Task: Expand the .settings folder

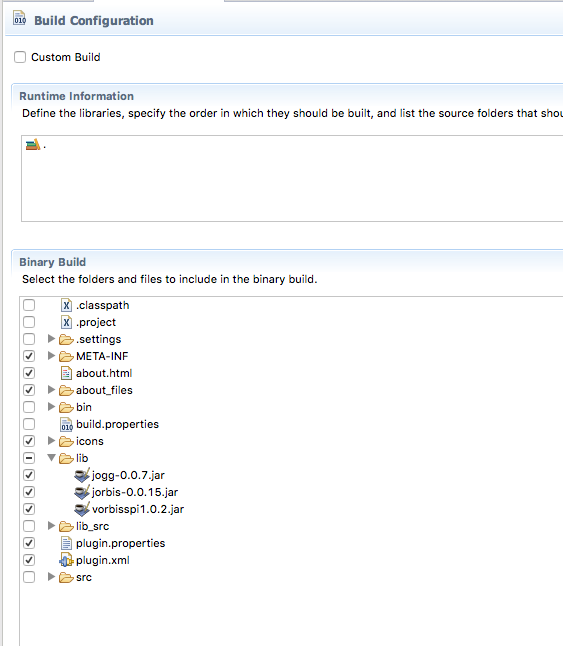Action: pos(51,339)
